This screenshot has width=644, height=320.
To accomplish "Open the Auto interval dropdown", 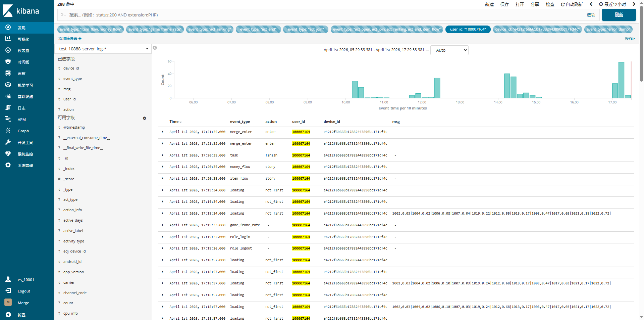I will tap(449, 50).
